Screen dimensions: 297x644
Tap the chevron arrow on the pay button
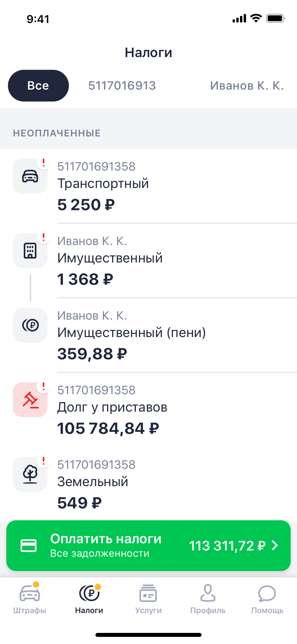click(275, 546)
